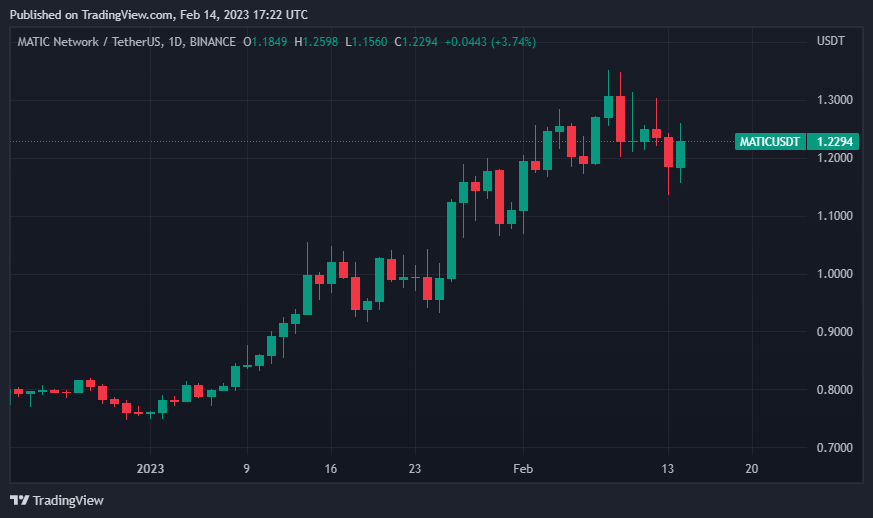Click the USDT currency label
This screenshot has height=518, width=873.
831,41
